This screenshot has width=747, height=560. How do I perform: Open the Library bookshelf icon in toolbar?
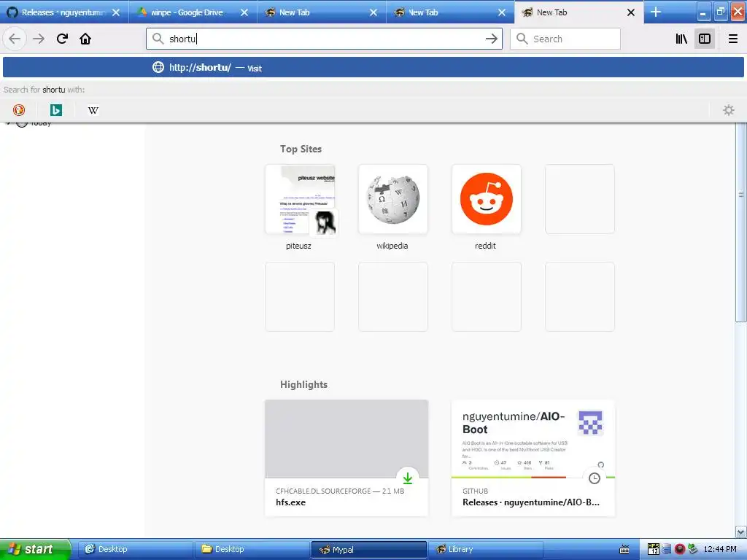681,39
